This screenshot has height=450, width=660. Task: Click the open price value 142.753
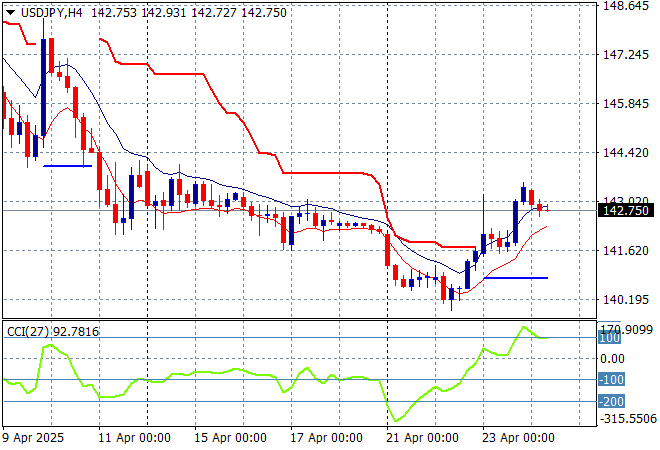114,13
